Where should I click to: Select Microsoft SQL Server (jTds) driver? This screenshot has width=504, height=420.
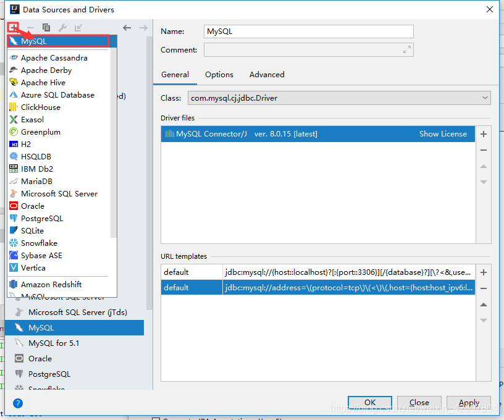[x=75, y=313]
